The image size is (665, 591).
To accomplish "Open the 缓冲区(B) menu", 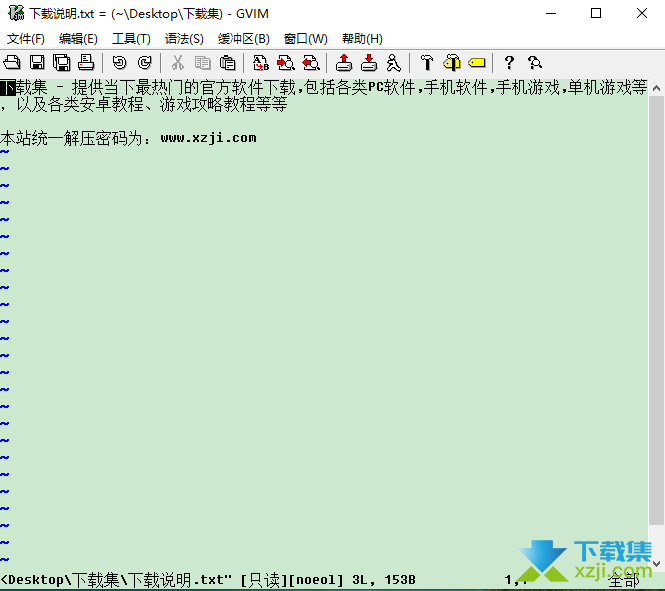I will pos(243,39).
